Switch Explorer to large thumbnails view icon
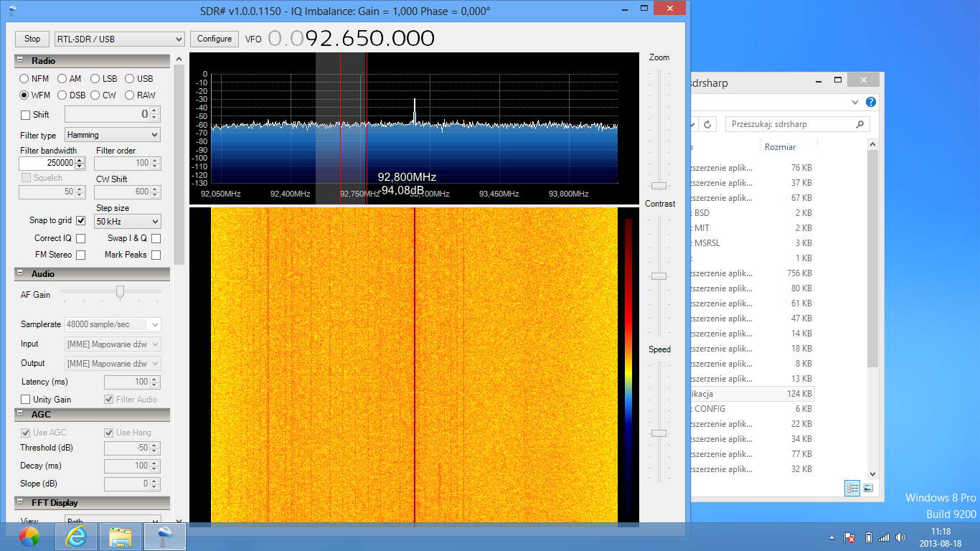Viewport: 980px width, 551px height. (868, 488)
